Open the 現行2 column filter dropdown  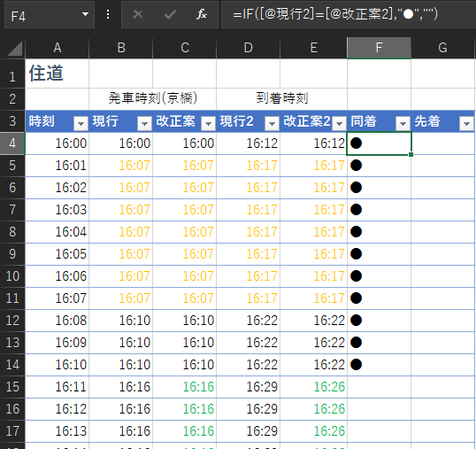[272, 123]
